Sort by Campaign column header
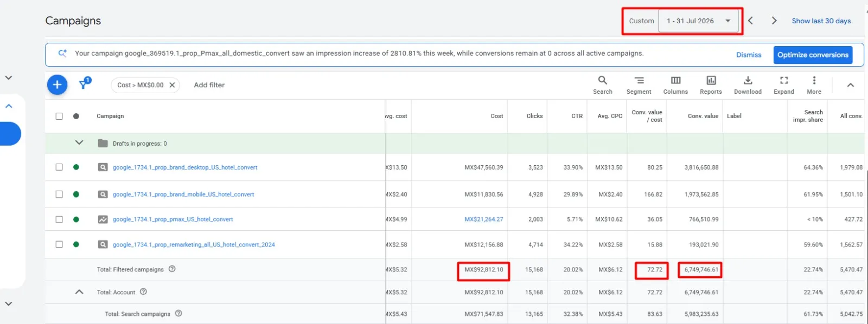The image size is (868, 324). [x=110, y=116]
